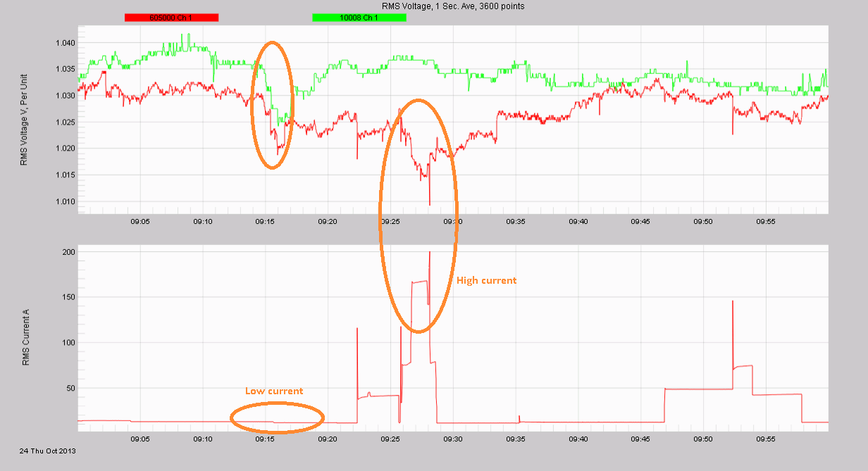Viewport: 868px width, 471px height.
Task: Select the 'High current' annotation label
Action: 486,280
